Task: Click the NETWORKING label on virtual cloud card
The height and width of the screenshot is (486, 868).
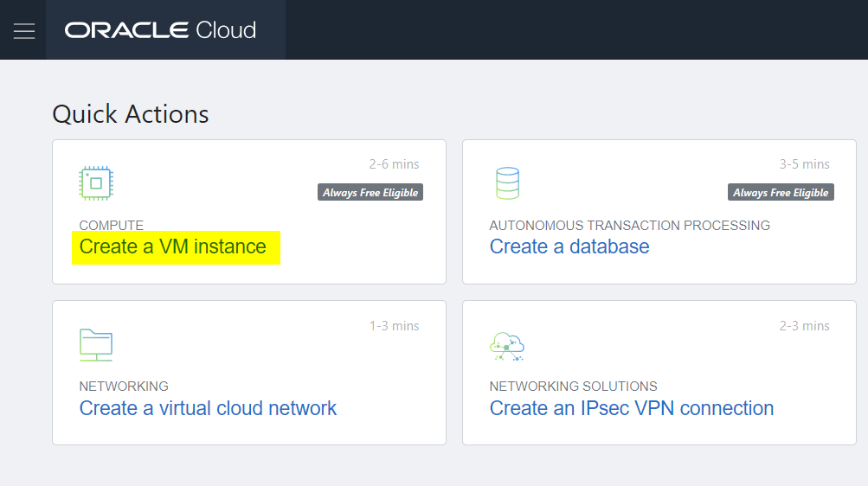Action: pyautogui.click(x=124, y=386)
